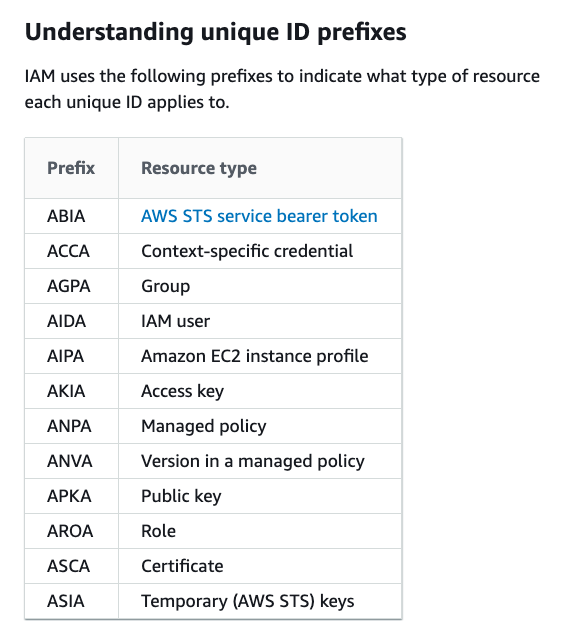Select the ASCA prefix cell
Image resolution: width=564 pixels, height=639 pixels.
[72, 566]
